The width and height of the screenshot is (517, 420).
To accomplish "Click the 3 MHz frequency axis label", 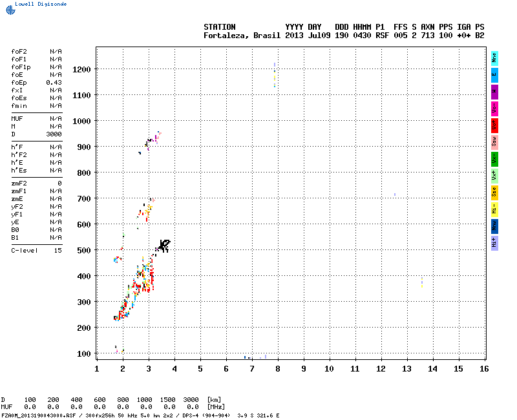I will (x=149, y=369).
